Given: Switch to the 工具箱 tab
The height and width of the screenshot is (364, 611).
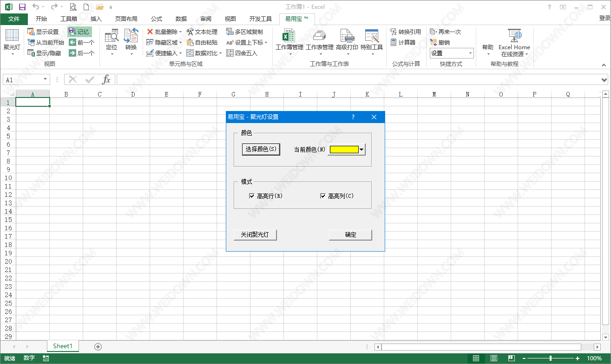Looking at the screenshot, I should coord(69,19).
